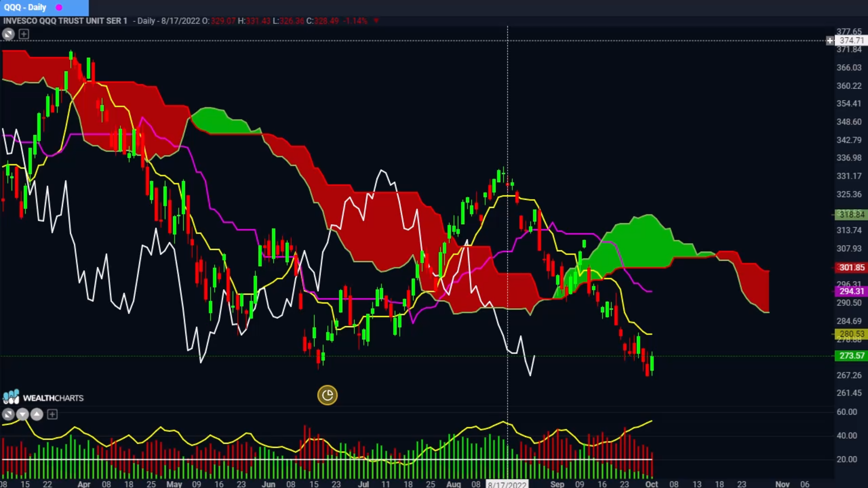Click the Nov label on time axis

[x=783, y=484]
